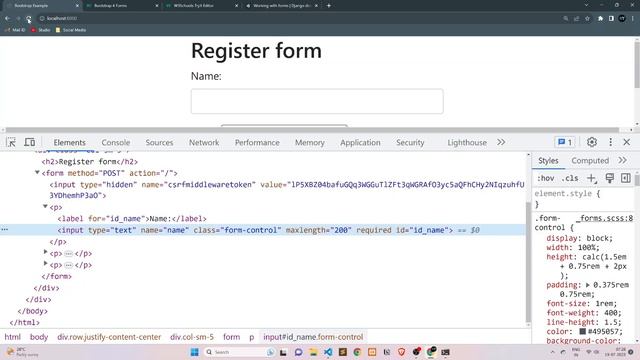The width and height of the screenshot is (640, 360).
Task: Select the Styles pane tab
Action: coord(548,160)
